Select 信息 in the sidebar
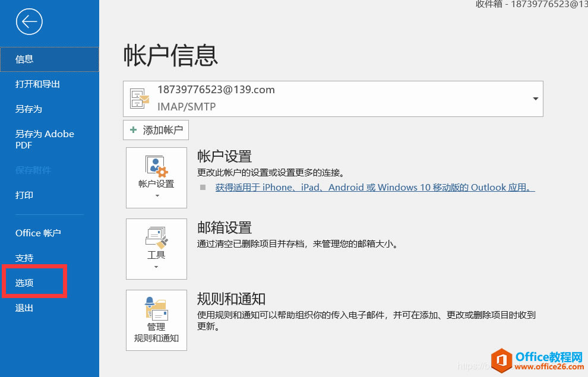The height and width of the screenshot is (377, 588). pyautogui.click(x=49, y=59)
